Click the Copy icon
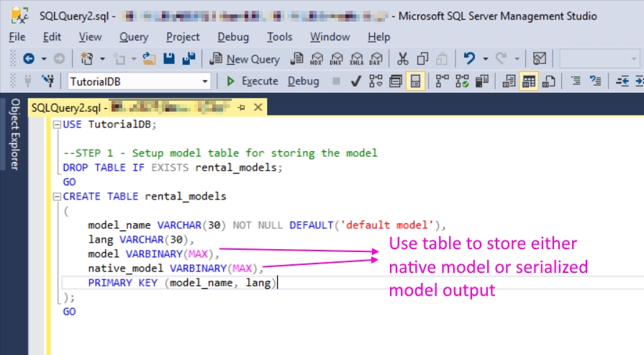The height and width of the screenshot is (355, 644). [x=422, y=59]
